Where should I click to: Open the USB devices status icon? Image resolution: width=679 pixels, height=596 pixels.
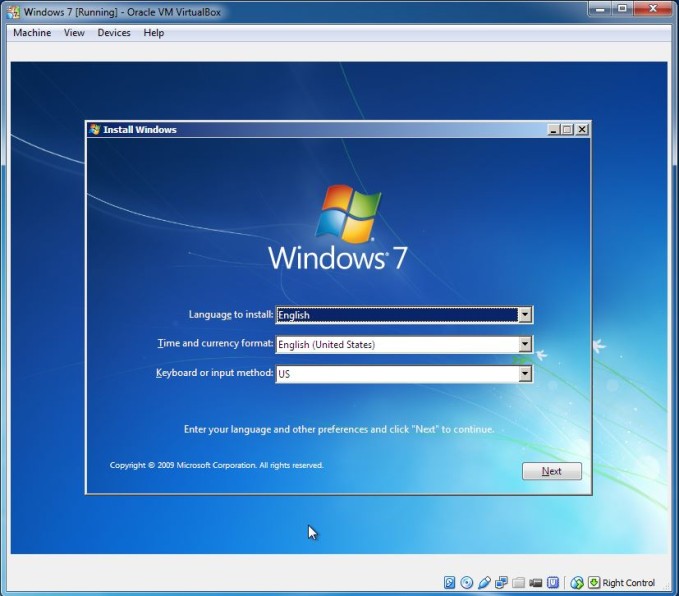[484, 583]
